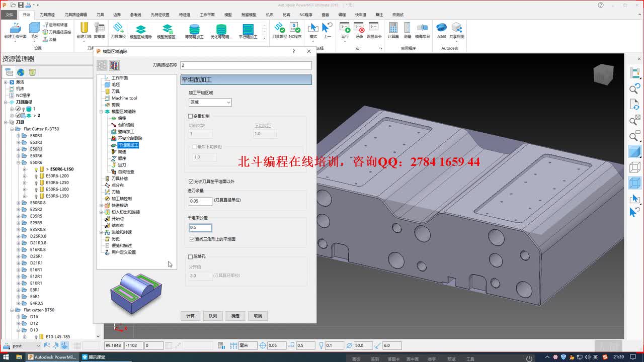Open the tool Database (数据库) icon
This screenshot has height=362, width=644.
tap(99, 30)
